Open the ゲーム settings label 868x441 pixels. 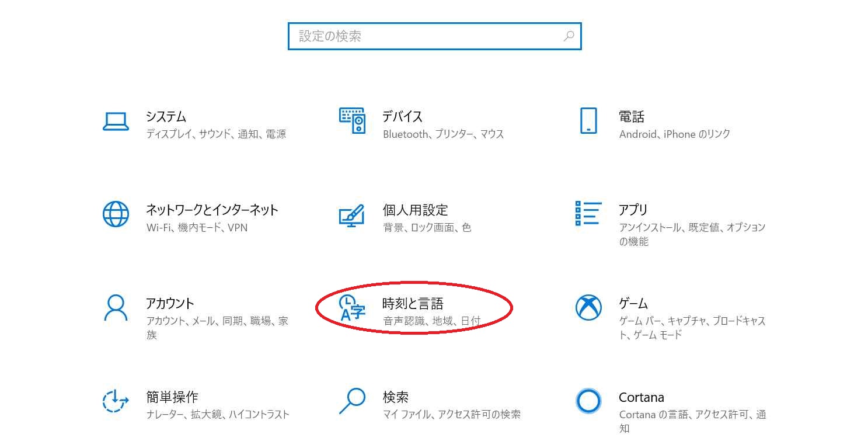633,303
